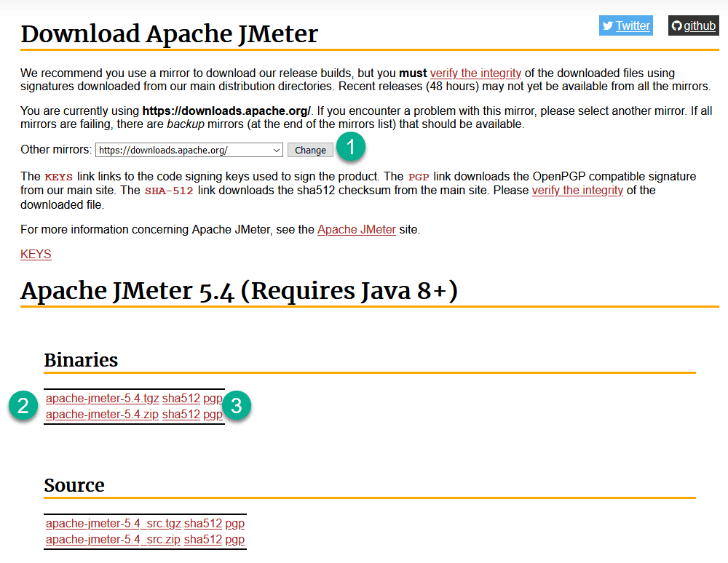728x563 pixels.
Task: Open sha512 checksum for the tgz binary
Action: (181, 398)
